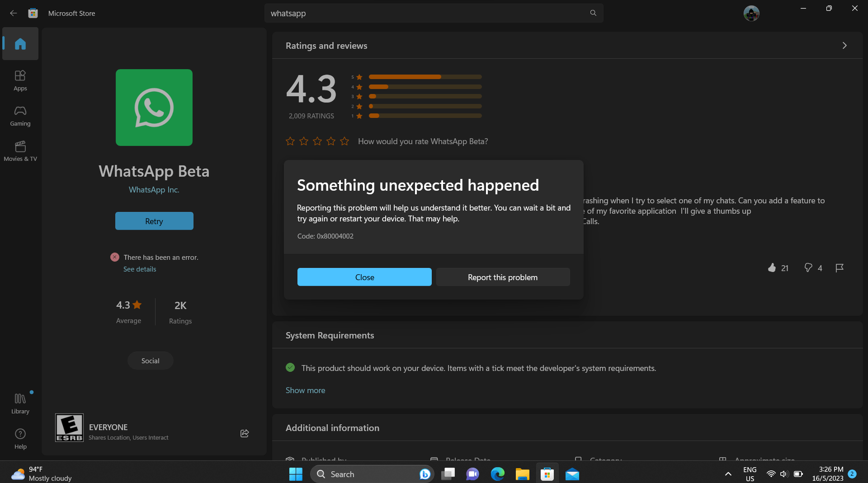Click error code 0x80004002 text

tap(325, 236)
